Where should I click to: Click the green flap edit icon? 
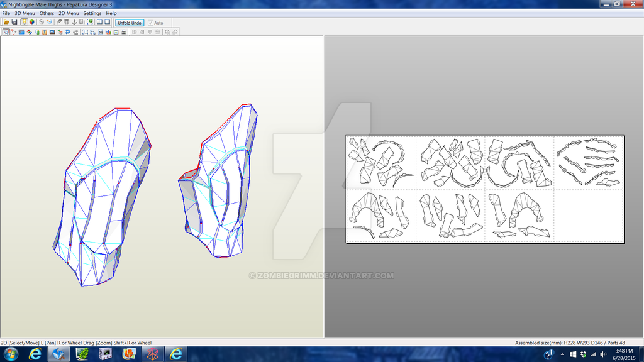(37, 32)
